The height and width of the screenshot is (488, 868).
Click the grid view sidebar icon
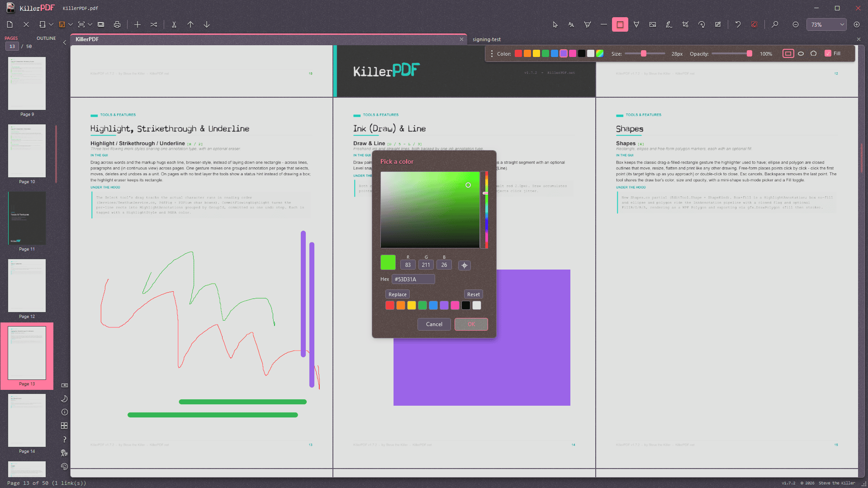(65, 426)
